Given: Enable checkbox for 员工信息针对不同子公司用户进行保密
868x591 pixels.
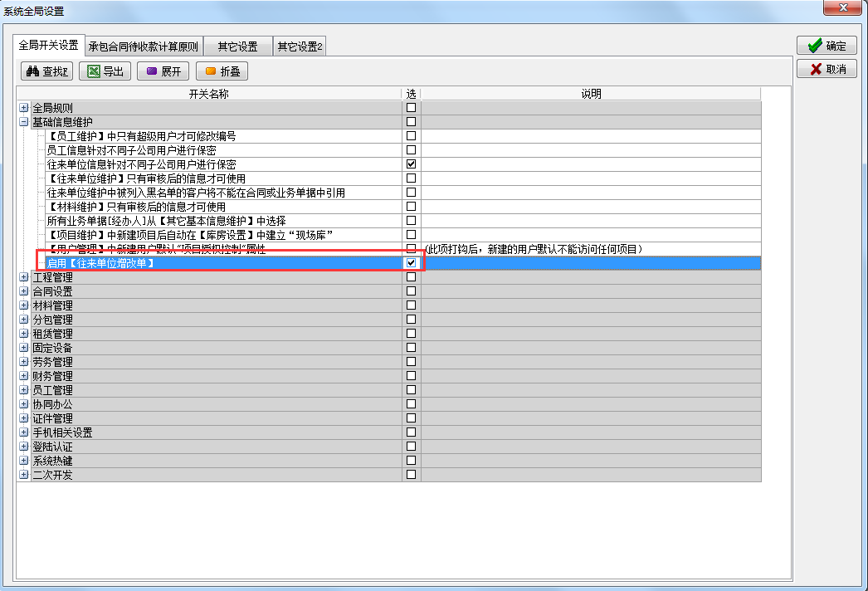Looking at the screenshot, I should (x=411, y=150).
